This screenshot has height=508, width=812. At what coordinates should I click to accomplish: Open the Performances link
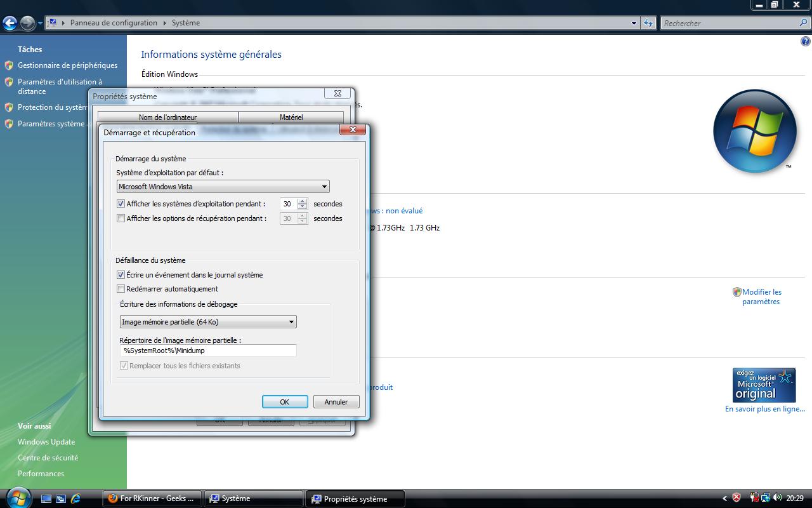click(41, 474)
